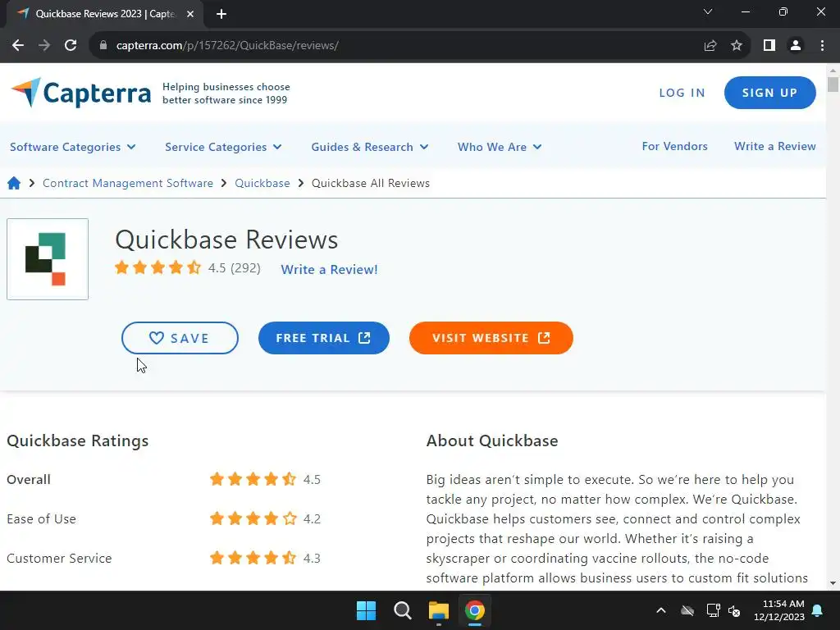This screenshot has width=840, height=630.
Task: Expand Who We Are menu
Action: [x=500, y=147]
